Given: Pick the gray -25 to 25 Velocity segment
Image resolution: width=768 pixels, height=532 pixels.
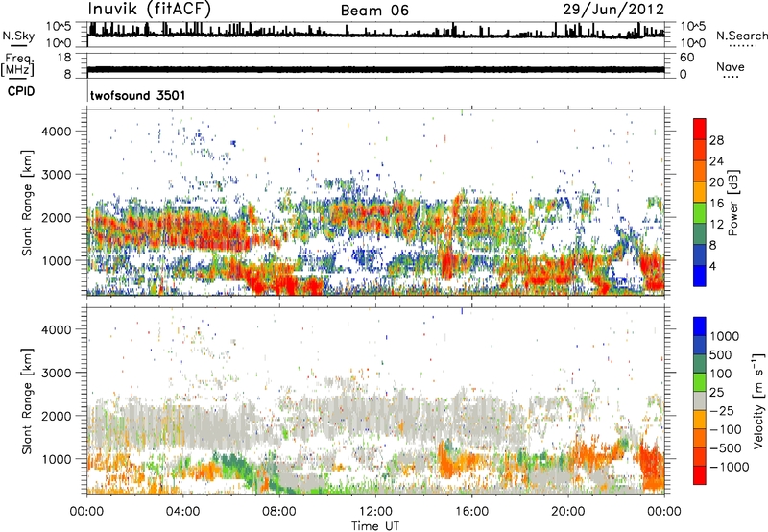Looking at the screenshot, I should click(700, 400).
